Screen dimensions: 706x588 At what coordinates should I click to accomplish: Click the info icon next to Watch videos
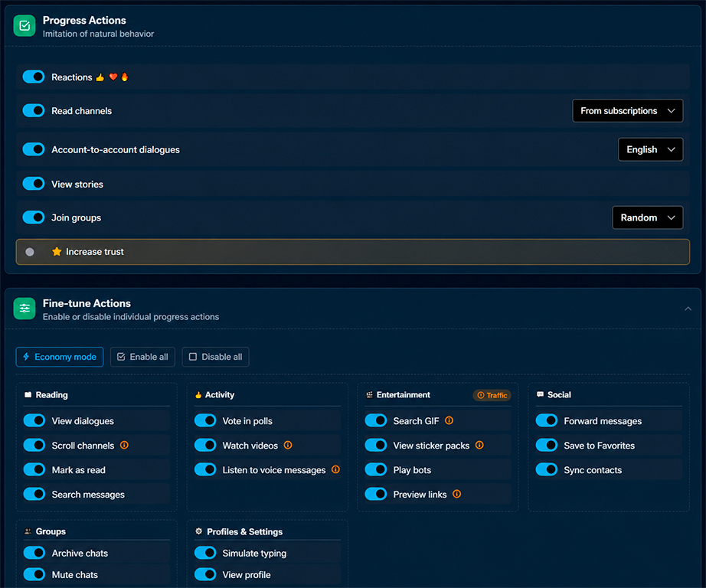click(288, 445)
